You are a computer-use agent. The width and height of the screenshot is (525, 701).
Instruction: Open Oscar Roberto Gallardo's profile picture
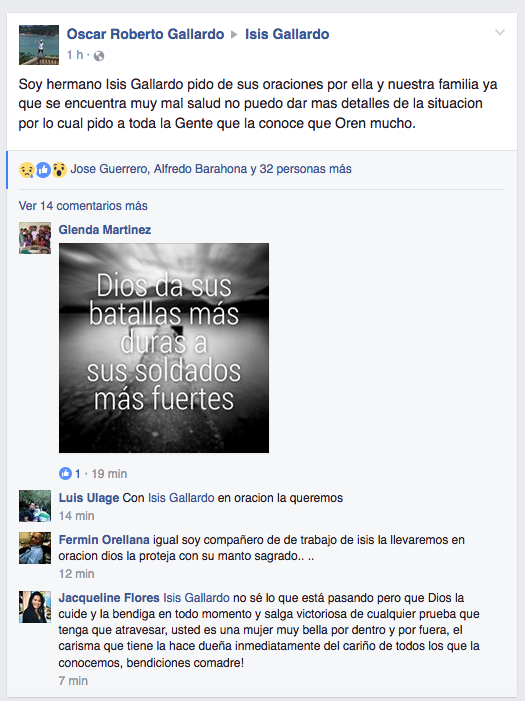[x=39, y=45]
